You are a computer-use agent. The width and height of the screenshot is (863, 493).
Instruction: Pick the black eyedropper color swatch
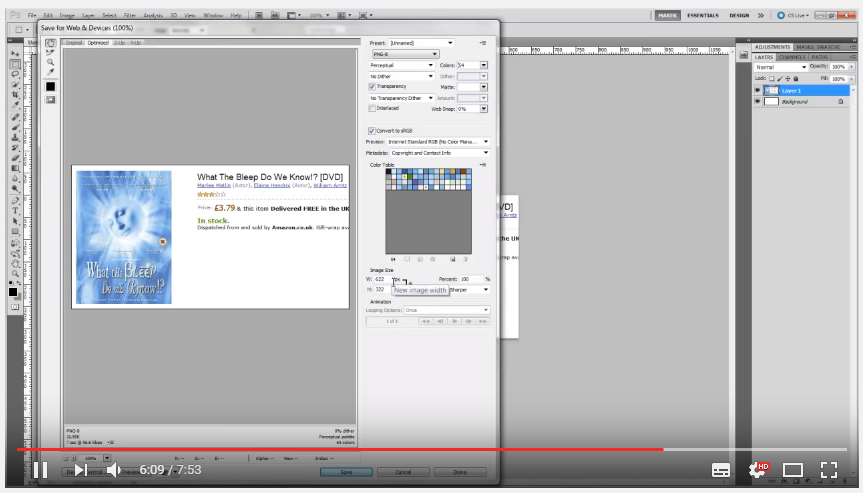click(x=50, y=87)
